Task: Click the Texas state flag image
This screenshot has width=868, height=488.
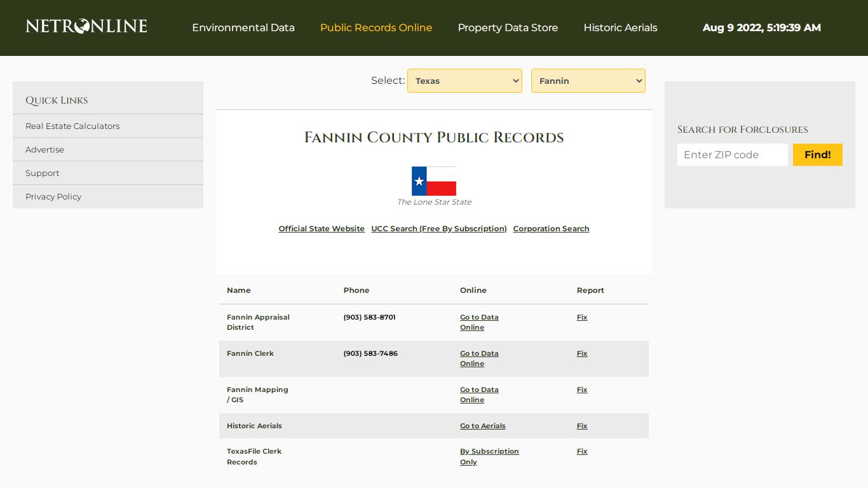Action: [434, 181]
